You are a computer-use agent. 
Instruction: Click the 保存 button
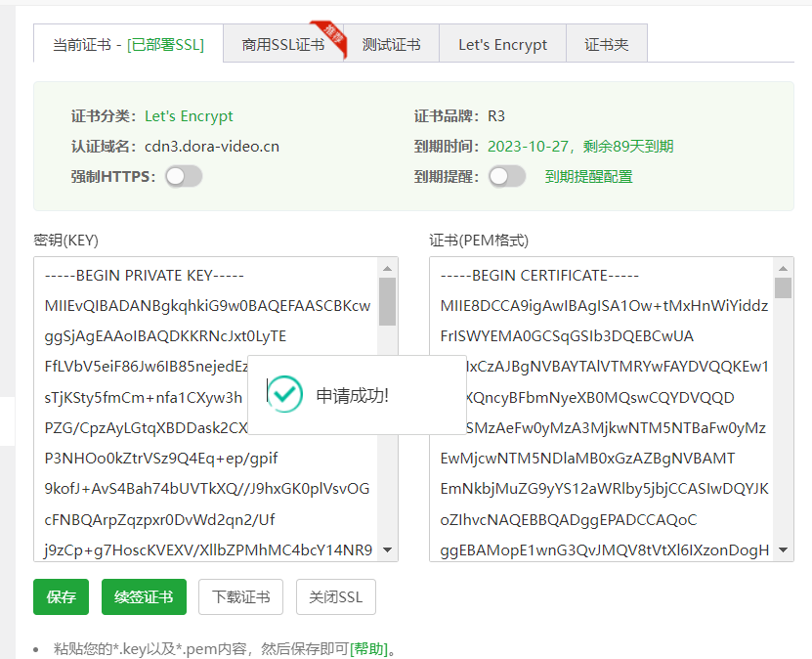[60, 596]
